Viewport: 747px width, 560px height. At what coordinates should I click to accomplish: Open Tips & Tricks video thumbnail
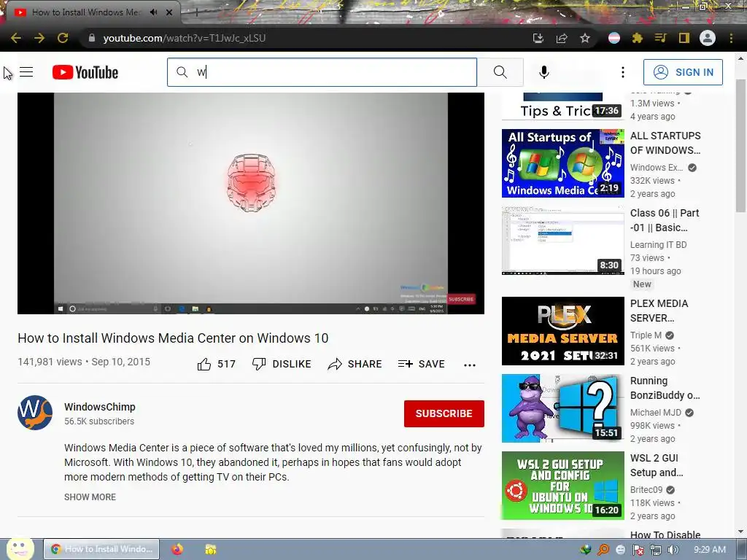(x=562, y=106)
